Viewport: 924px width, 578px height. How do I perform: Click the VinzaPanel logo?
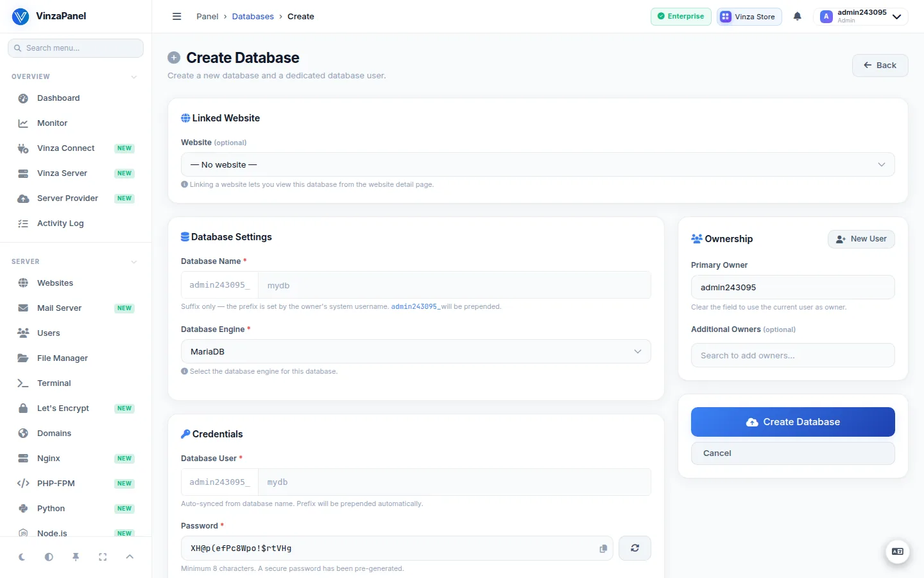click(x=21, y=17)
